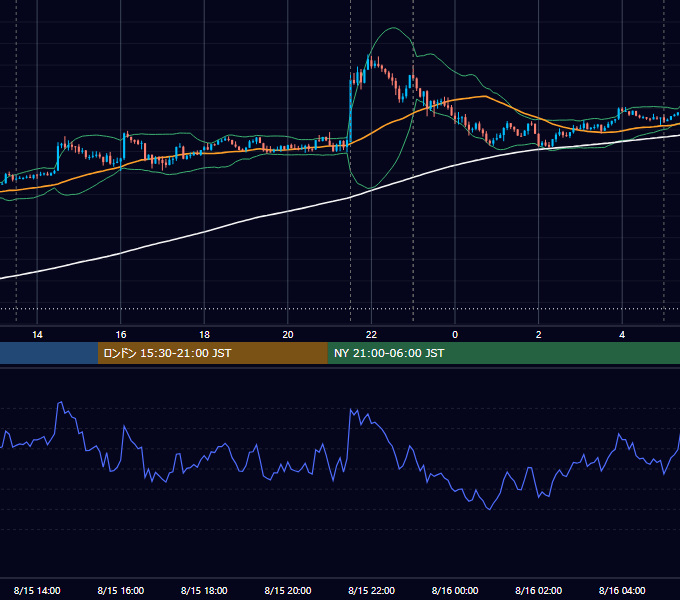The width and height of the screenshot is (680, 600).
Task: Click the 4 hour axis label
Action: (x=622, y=335)
